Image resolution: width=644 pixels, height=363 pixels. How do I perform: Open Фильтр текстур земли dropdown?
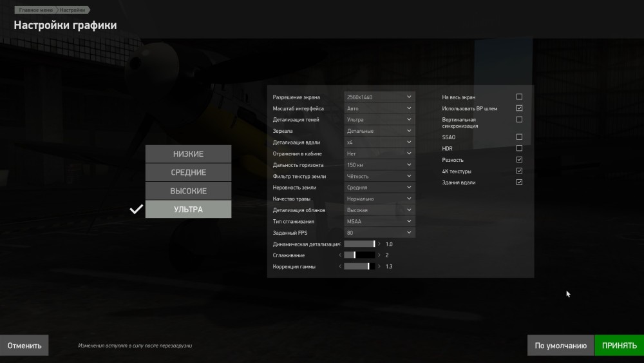pyautogui.click(x=379, y=176)
